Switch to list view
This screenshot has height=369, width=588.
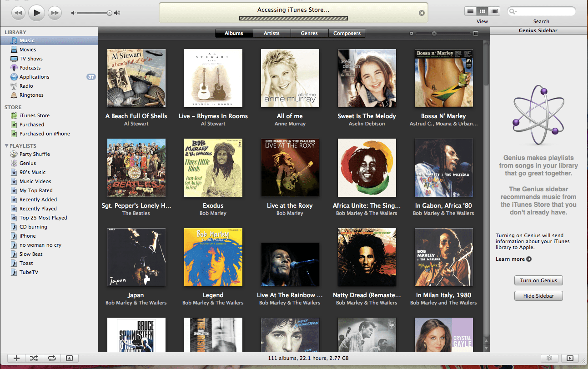[x=471, y=11]
